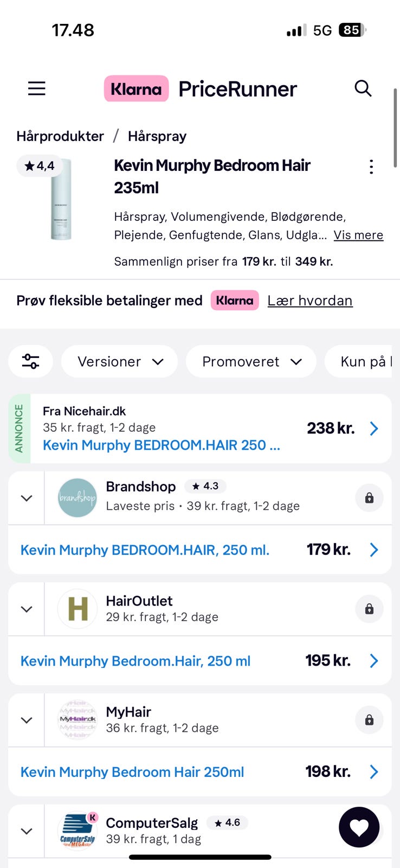400x868 pixels.
Task: Tap the lock icon beside HairOutlet
Action: (x=369, y=609)
